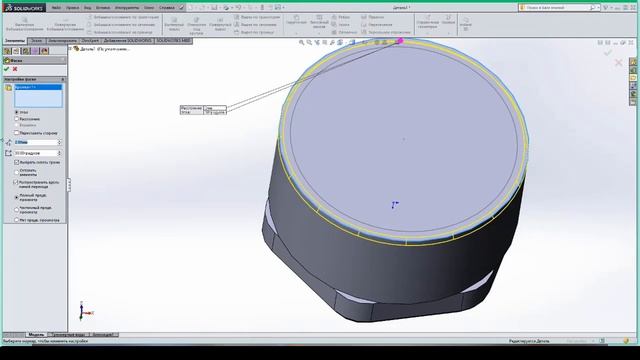Switch to the DimXpert ribbon tab
The image size is (640, 360).
pyautogui.click(x=90, y=41)
